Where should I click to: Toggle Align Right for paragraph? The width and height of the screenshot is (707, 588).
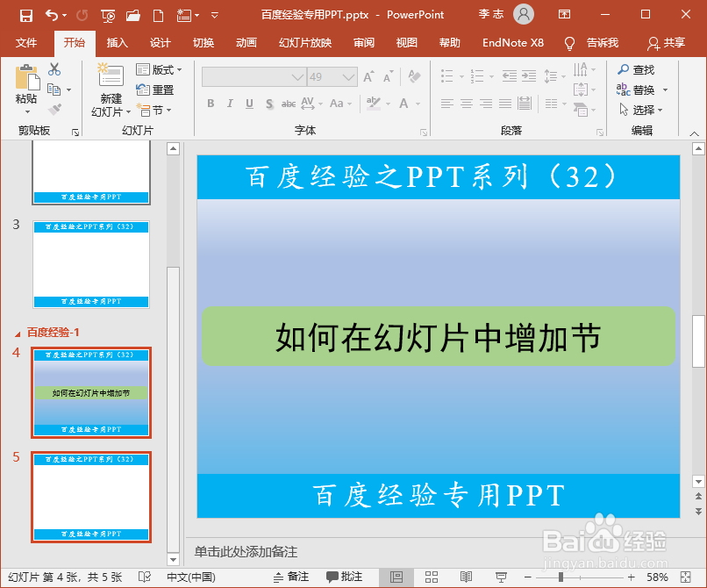pyautogui.click(x=486, y=104)
